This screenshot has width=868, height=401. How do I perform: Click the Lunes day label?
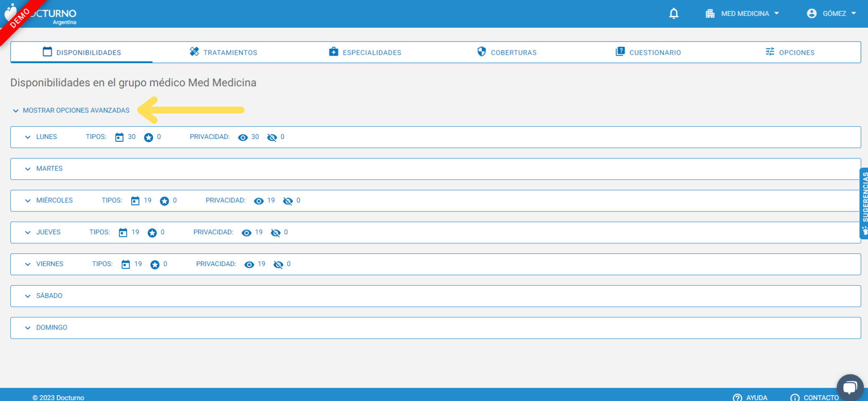click(46, 137)
